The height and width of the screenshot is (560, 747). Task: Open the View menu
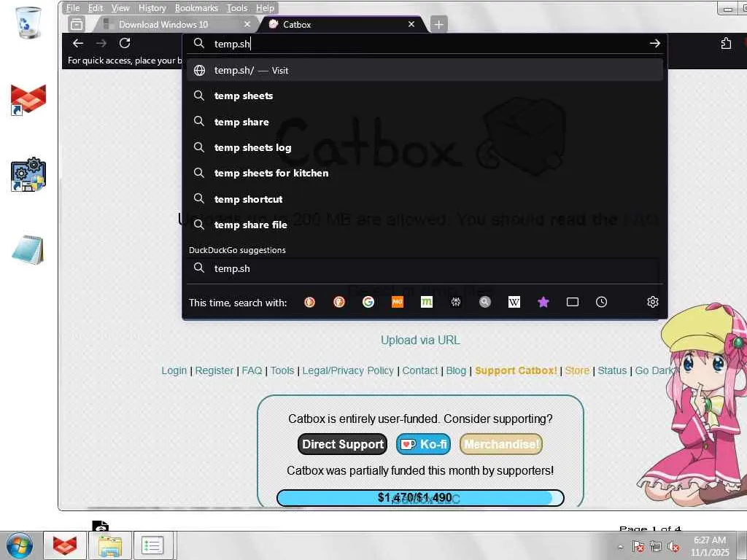tap(120, 8)
